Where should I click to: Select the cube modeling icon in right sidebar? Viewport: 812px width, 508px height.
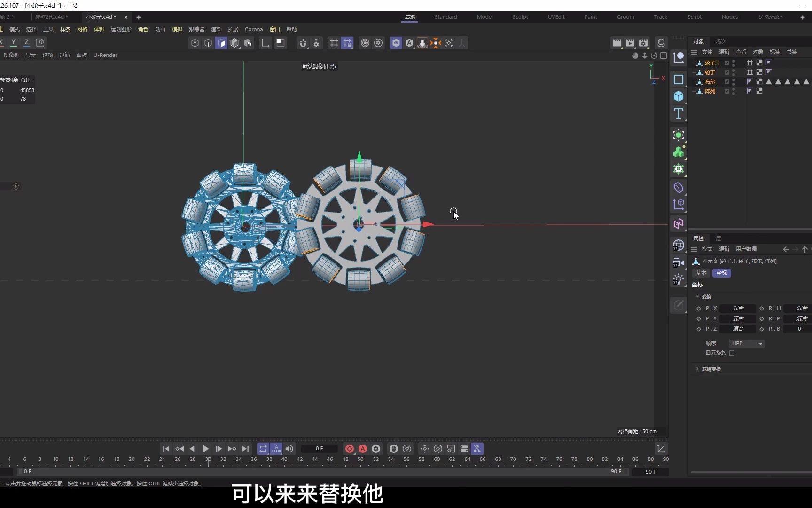(x=679, y=96)
